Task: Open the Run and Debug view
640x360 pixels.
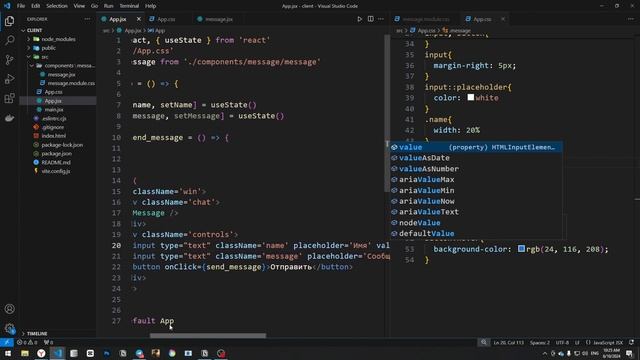Action: click(9, 79)
